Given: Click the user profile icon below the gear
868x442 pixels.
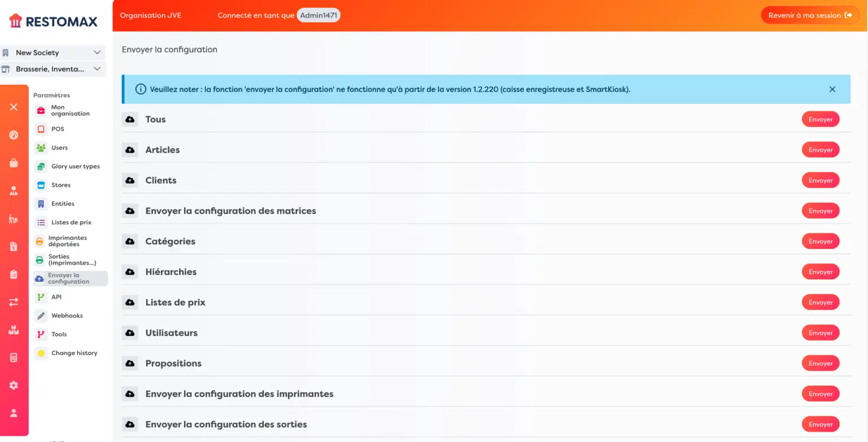Looking at the screenshot, I should click(x=14, y=413).
